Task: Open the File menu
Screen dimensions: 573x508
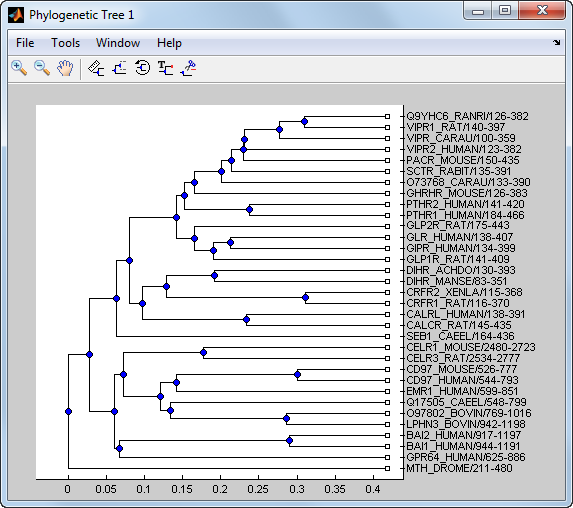Action: tap(25, 43)
